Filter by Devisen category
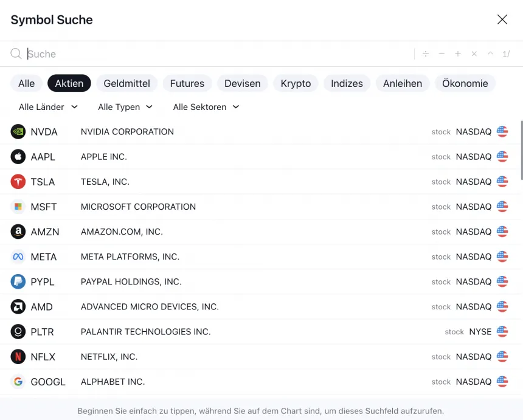 [x=242, y=83]
